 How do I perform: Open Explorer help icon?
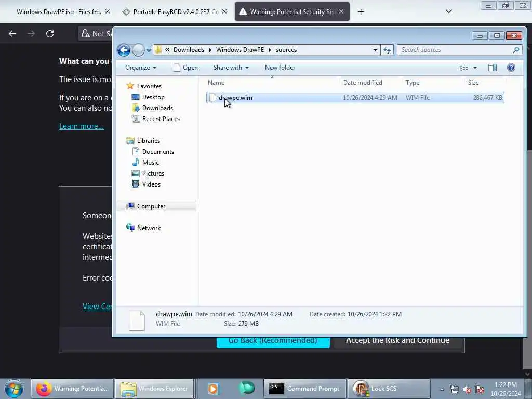pyautogui.click(x=511, y=68)
